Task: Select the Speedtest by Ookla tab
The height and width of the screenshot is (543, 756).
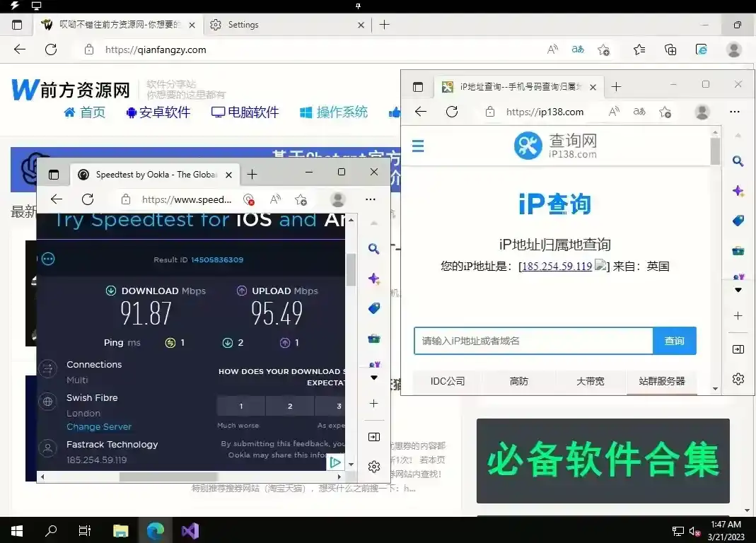Action: 156,175
